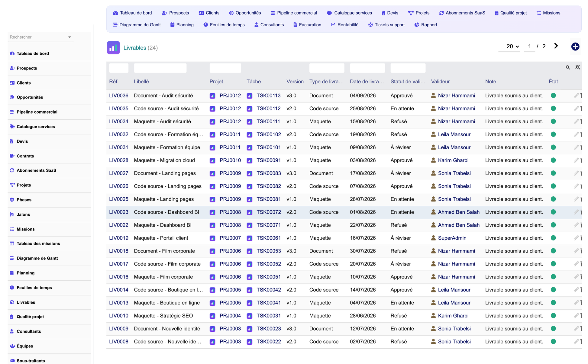Click Tickets support icon in top navigation
The height and width of the screenshot is (364, 588).
tap(370, 25)
